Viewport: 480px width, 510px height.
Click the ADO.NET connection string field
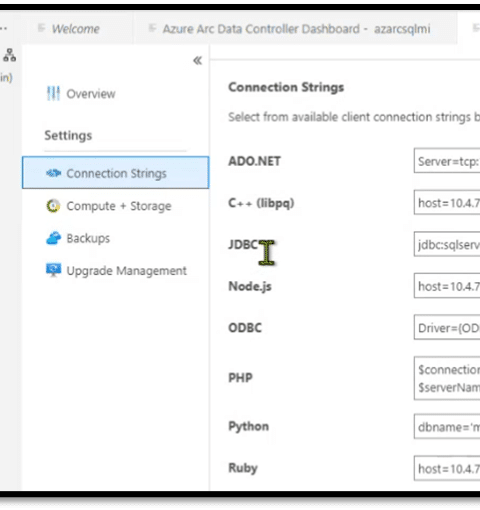pos(447,161)
